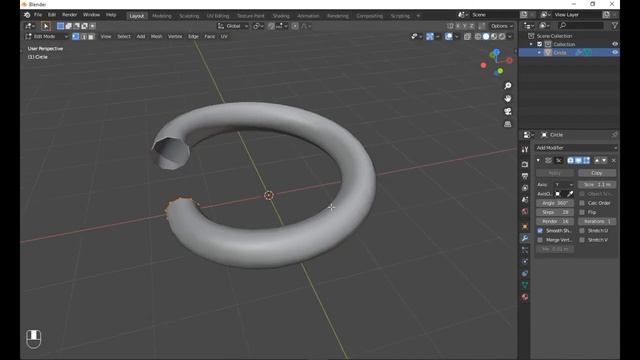Open the Add Modifier dropdown
Viewport: 640px width, 360px height.
click(x=576, y=148)
